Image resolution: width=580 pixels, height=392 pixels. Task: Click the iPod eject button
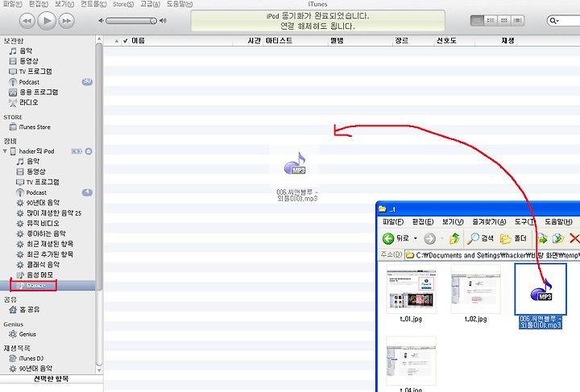[x=89, y=151]
